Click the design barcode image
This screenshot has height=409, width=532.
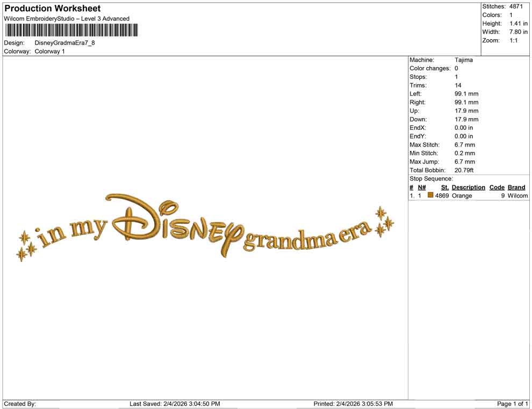coord(70,30)
